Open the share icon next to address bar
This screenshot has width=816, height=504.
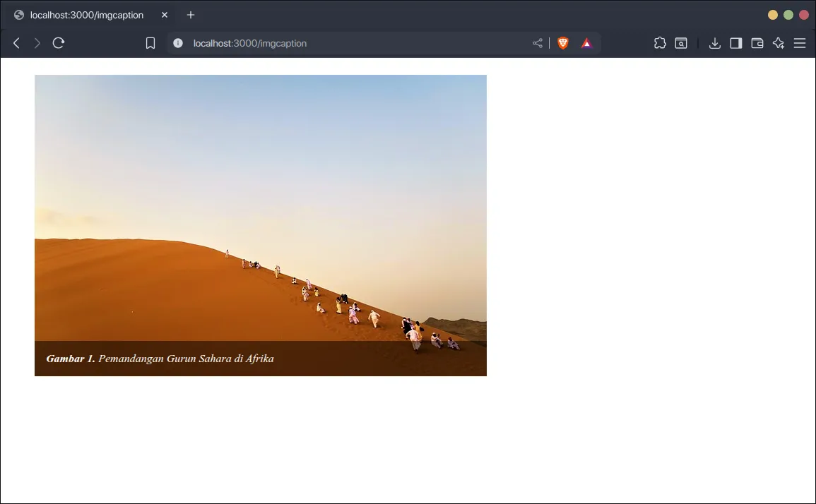coord(537,42)
